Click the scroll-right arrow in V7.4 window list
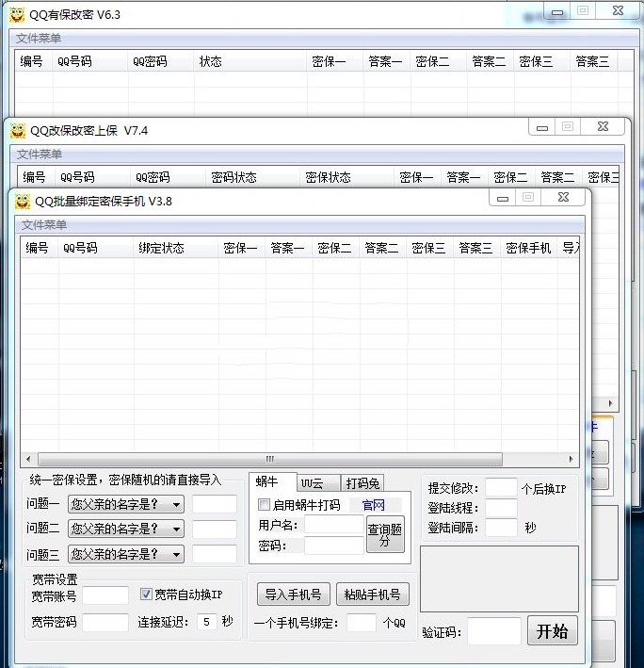 (611, 403)
